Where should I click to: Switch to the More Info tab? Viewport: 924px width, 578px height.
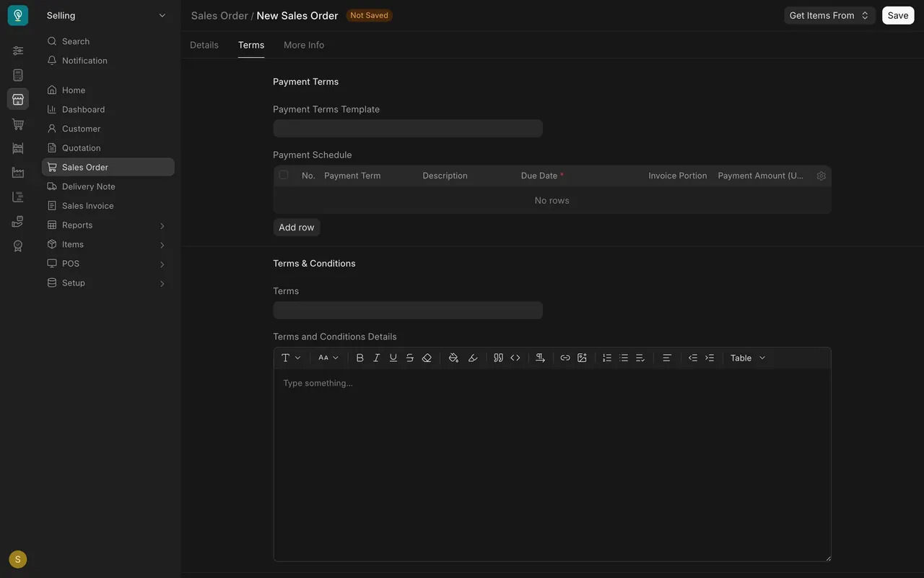click(x=304, y=45)
